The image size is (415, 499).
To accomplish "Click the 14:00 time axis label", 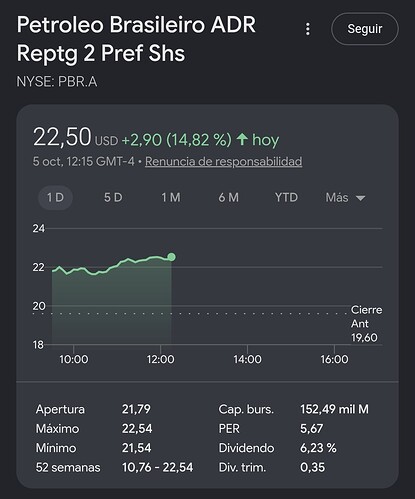I will tap(247, 359).
